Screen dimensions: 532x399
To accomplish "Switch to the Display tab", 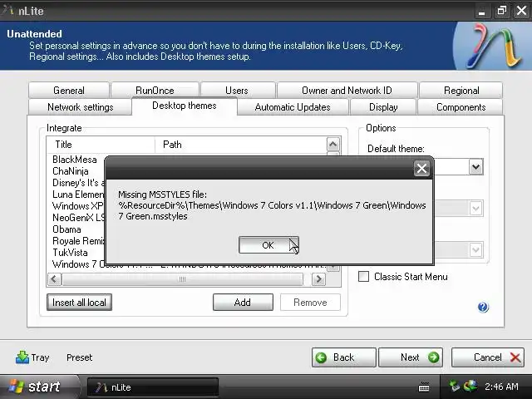I will 383,107.
